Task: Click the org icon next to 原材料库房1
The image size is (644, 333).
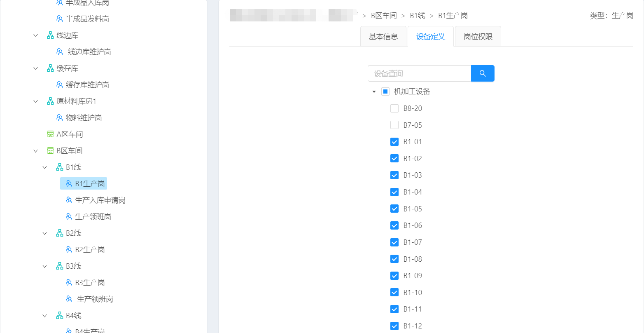Action: point(50,101)
